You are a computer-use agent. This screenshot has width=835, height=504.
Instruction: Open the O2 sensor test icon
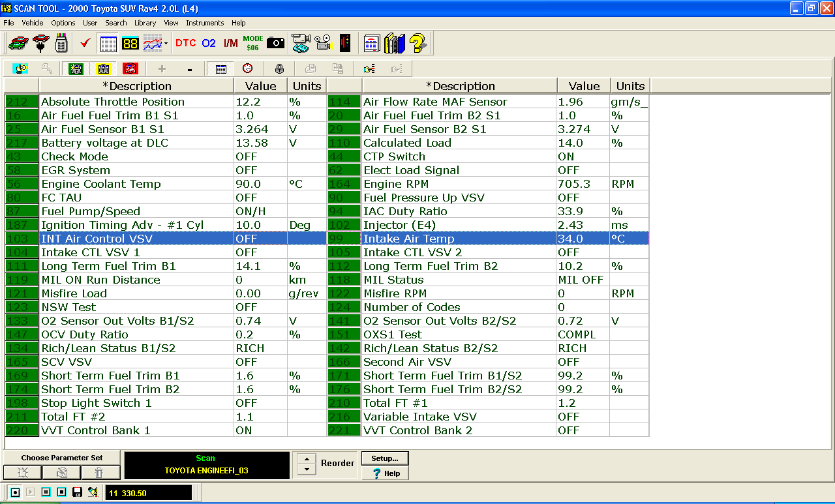pyautogui.click(x=209, y=43)
